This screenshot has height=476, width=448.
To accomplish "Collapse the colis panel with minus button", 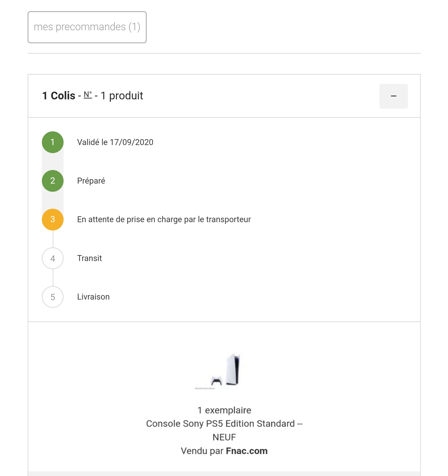I will point(393,96).
